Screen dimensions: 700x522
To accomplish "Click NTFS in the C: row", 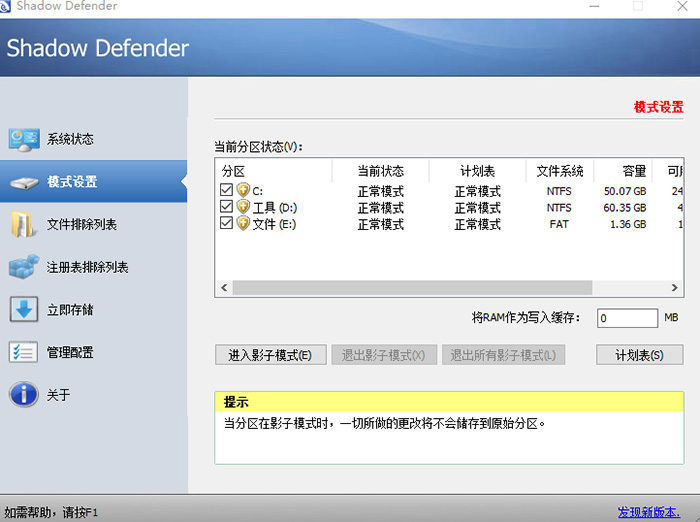I will [x=559, y=191].
